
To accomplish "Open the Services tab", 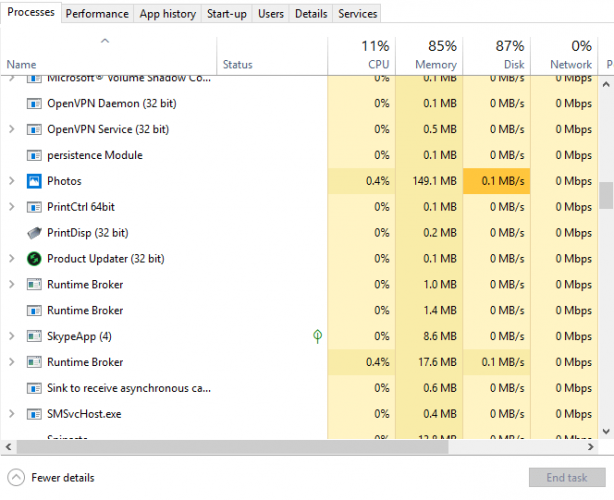I will click(x=357, y=14).
